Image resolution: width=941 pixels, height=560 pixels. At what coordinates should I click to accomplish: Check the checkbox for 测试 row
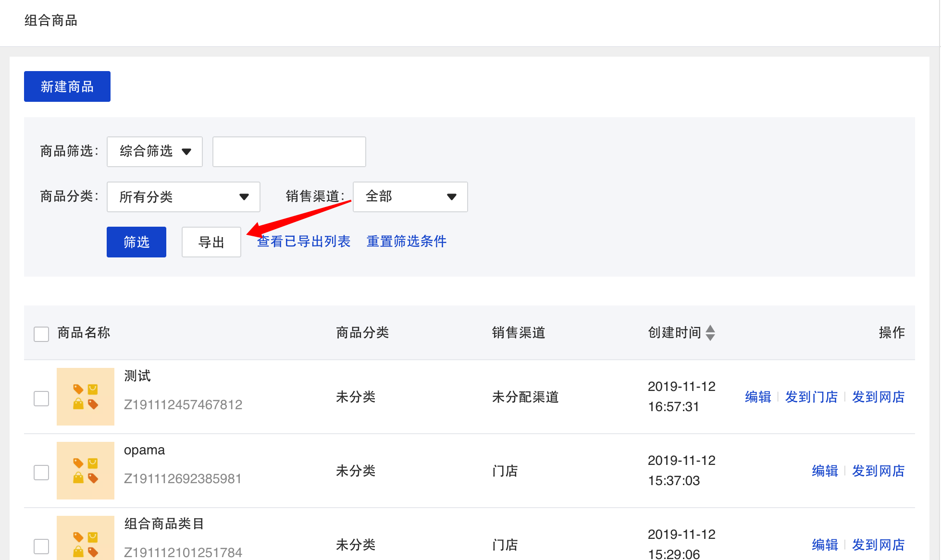41,398
